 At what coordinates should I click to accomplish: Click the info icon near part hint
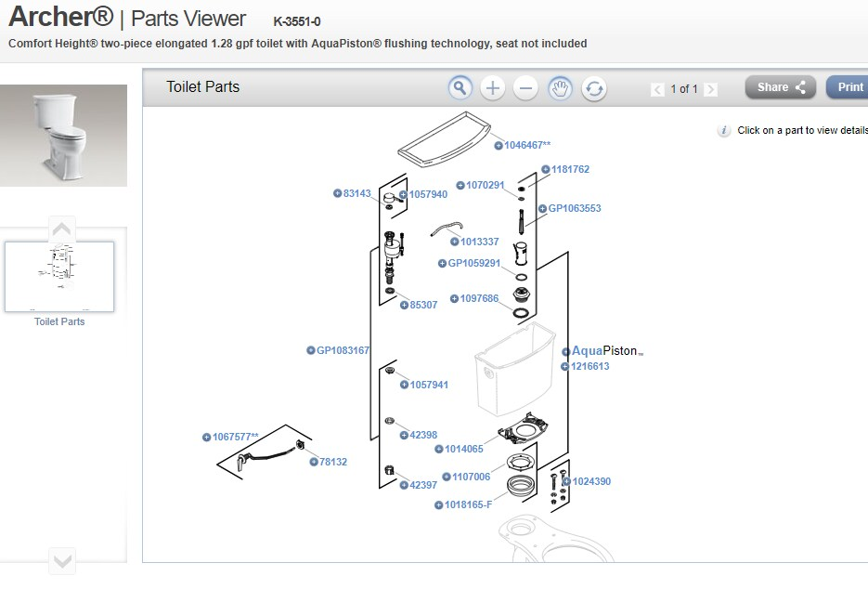click(x=723, y=131)
